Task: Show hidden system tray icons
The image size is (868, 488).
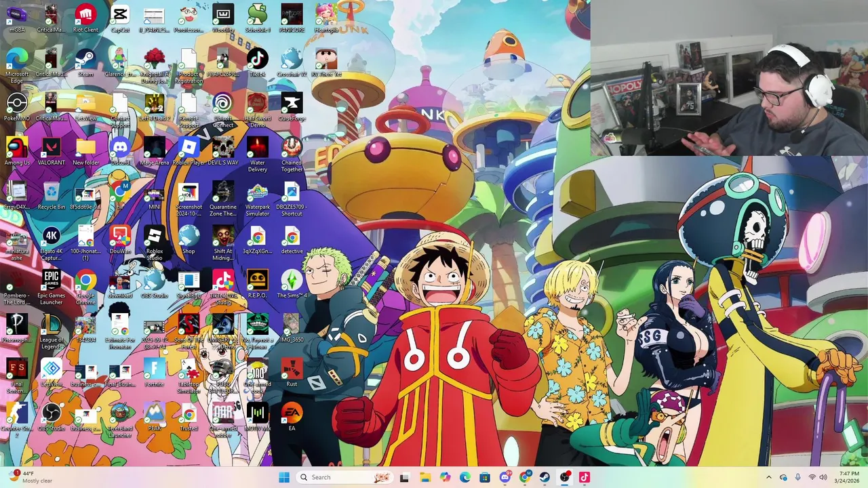Action: tap(768, 477)
